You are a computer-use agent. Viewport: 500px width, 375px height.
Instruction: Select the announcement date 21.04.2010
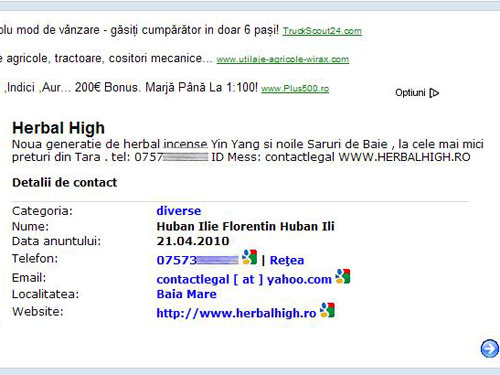point(193,241)
